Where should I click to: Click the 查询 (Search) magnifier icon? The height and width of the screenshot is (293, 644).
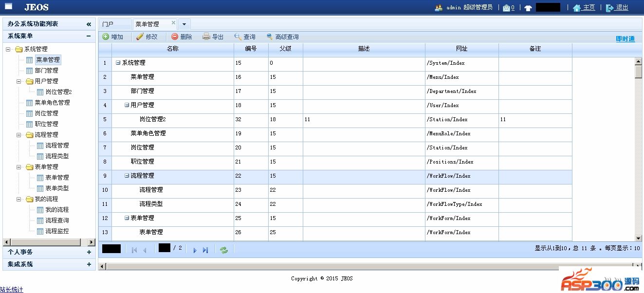point(238,37)
